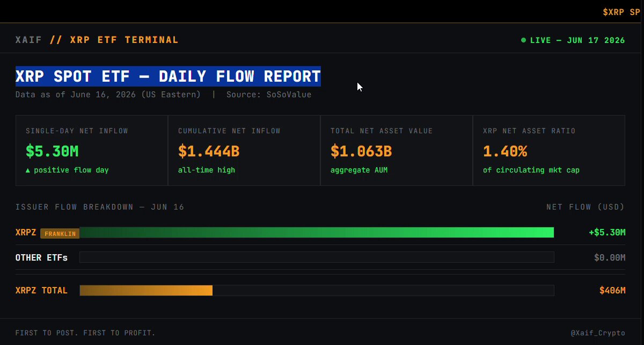Click the OTHER ETFs empty flow bar
Viewport: 644px width, 345px height.
[317, 257]
